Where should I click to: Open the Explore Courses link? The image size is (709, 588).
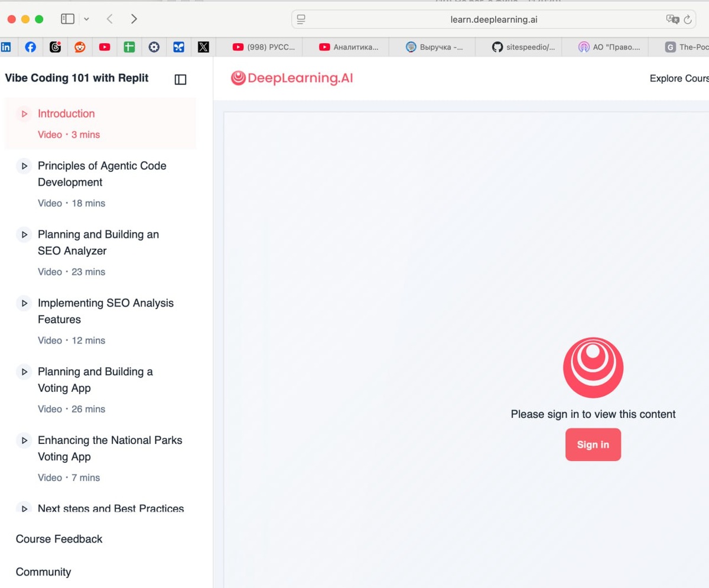click(x=679, y=78)
